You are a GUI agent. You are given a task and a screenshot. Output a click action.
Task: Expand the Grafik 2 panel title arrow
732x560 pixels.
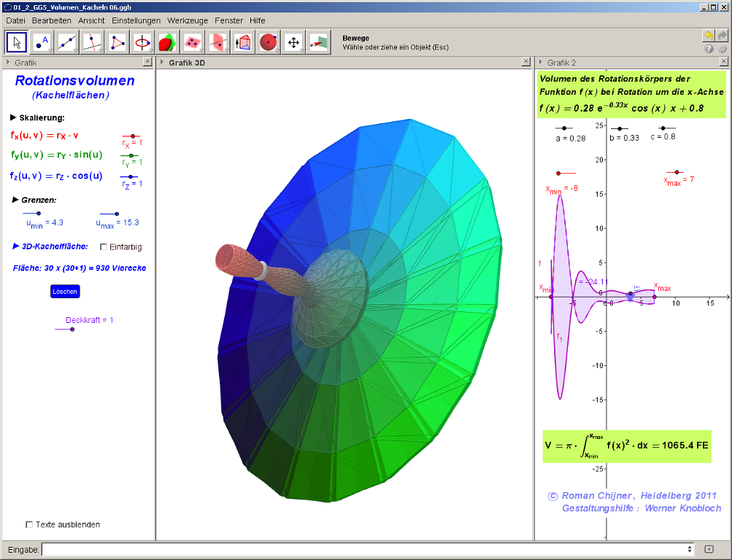pyautogui.click(x=540, y=63)
